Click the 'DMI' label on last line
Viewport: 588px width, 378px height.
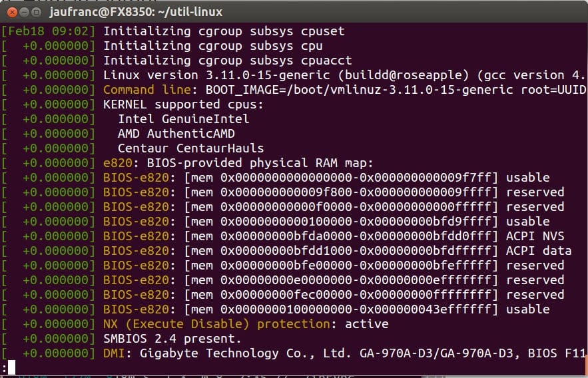[114, 353]
